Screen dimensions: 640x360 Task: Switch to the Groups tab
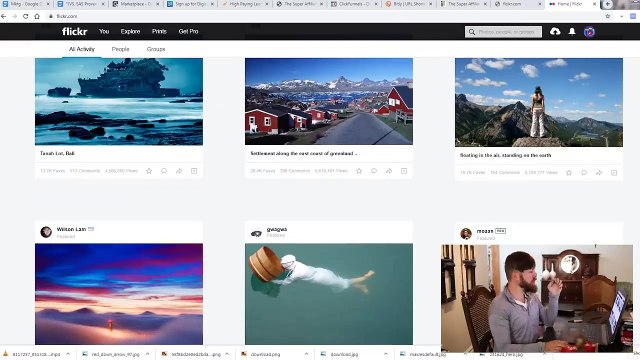156,49
